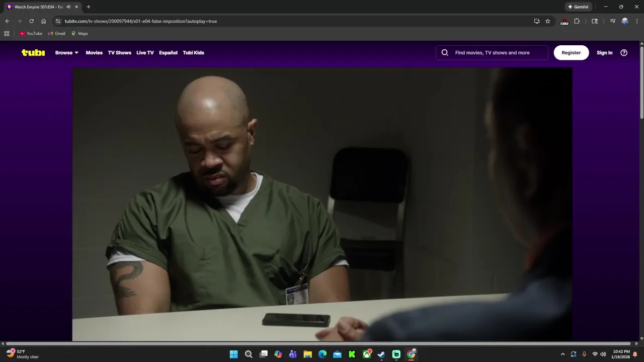This screenshot has height=362, width=644.
Task: Open the red counter extension icon
Action: 564,22
